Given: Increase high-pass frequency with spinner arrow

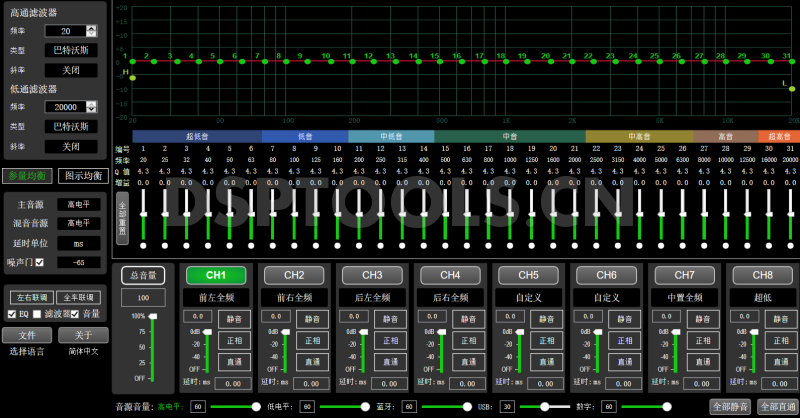Looking at the screenshot, I should [93, 28].
